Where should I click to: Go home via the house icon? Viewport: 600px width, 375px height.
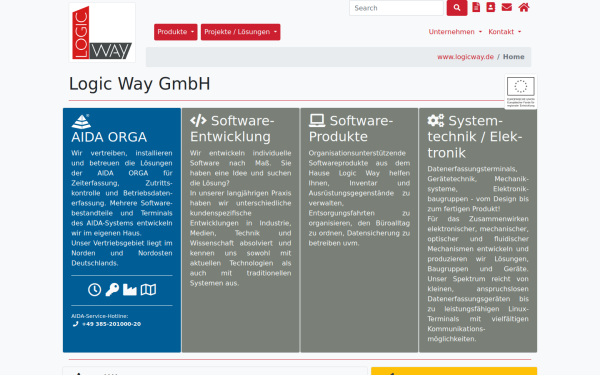point(524,7)
